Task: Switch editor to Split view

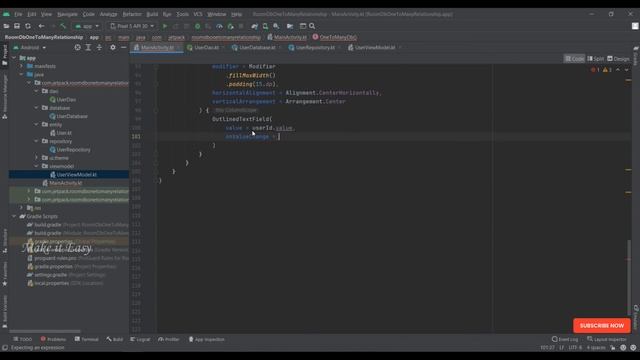Action: (596, 59)
